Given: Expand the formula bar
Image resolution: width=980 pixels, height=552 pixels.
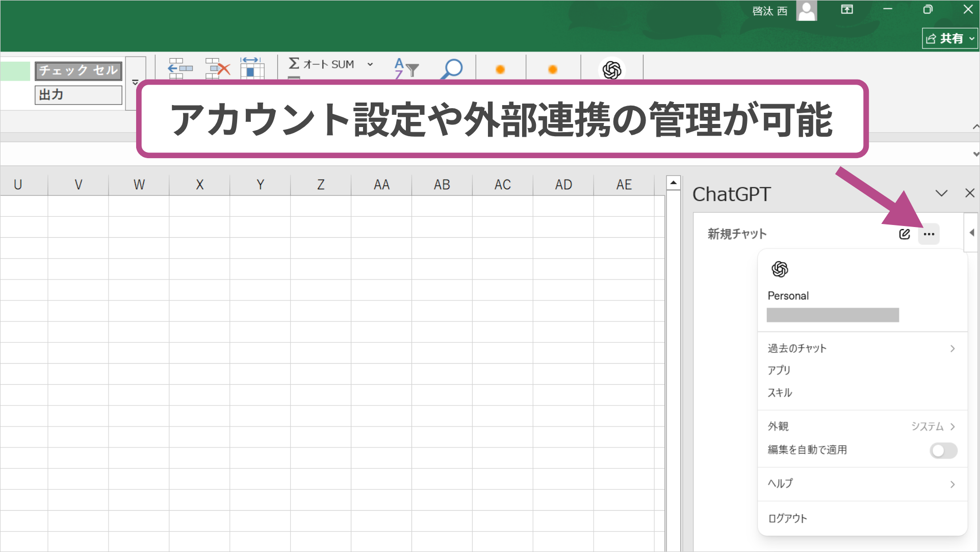Looking at the screenshot, I should point(975,154).
